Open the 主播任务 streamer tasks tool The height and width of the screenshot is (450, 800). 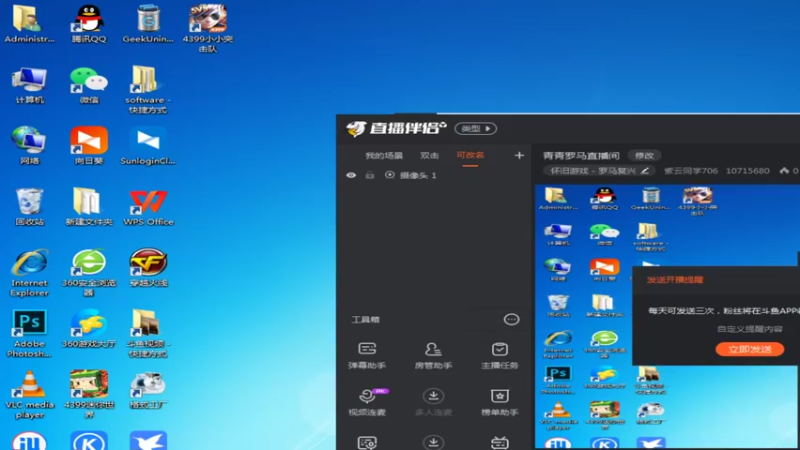click(x=499, y=355)
